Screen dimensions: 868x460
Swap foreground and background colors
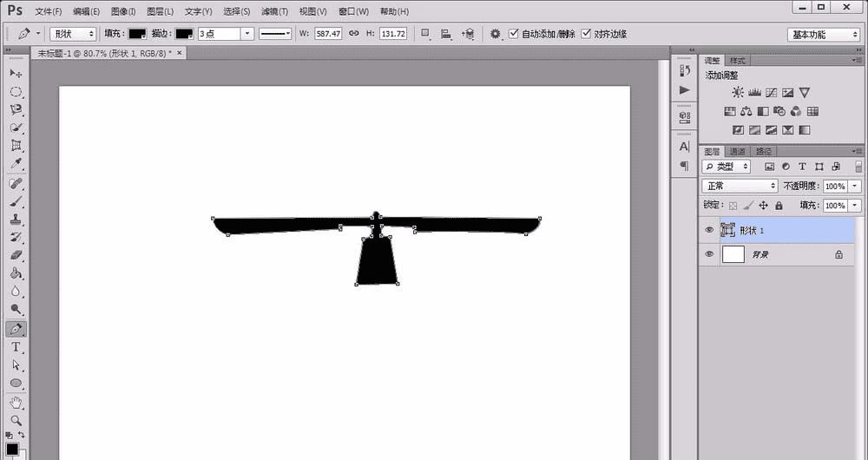tap(22, 435)
